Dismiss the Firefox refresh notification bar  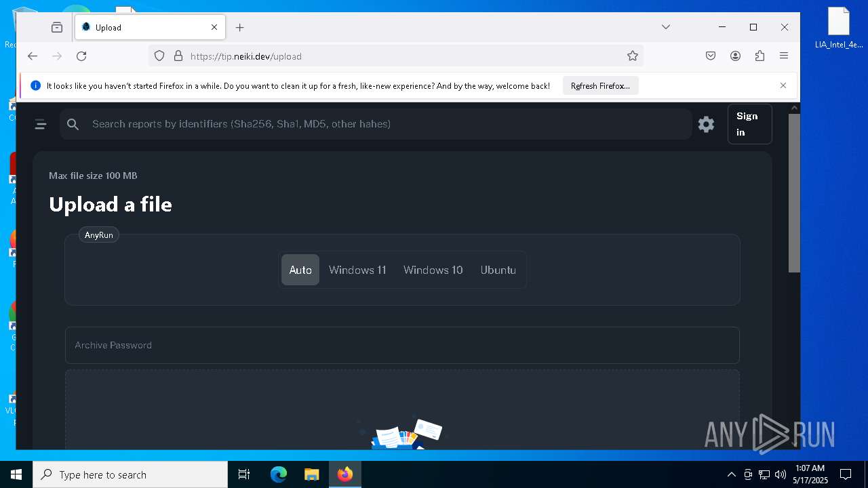783,85
